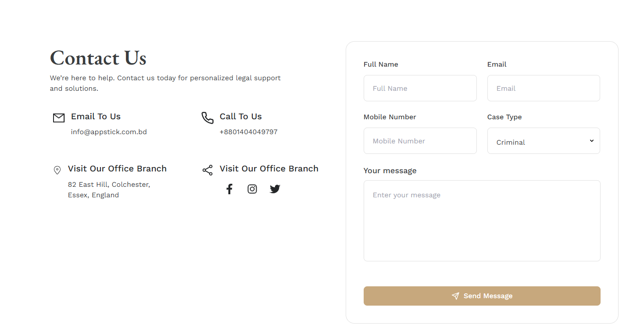
Task: Click the paper plane icon on Send Message
Action: [x=455, y=296]
